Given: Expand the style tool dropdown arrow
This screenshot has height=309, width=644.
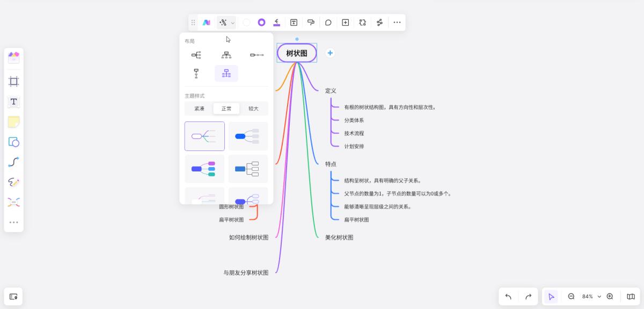Looking at the screenshot, I should click(x=232, y=23).
